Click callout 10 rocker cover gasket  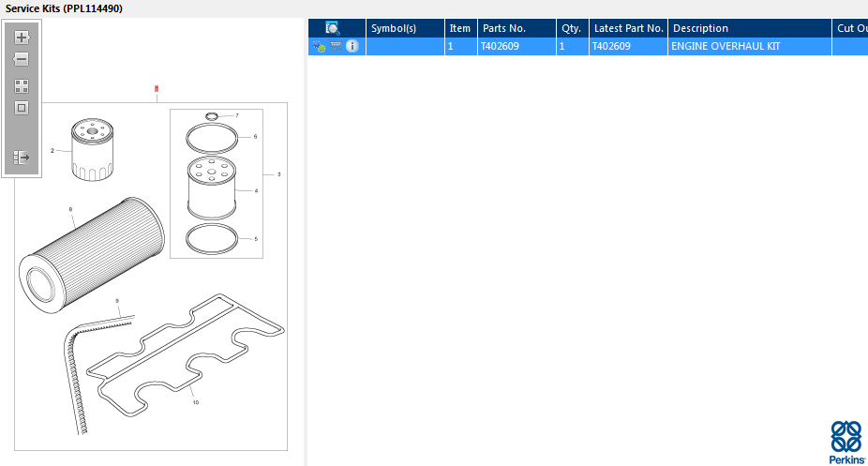196,402
